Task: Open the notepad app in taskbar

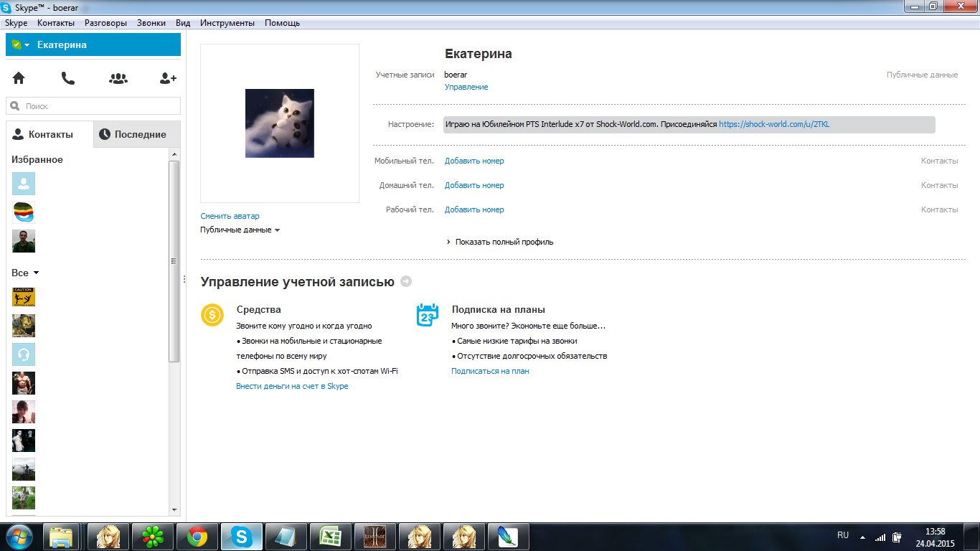Action: coord(286,536)
